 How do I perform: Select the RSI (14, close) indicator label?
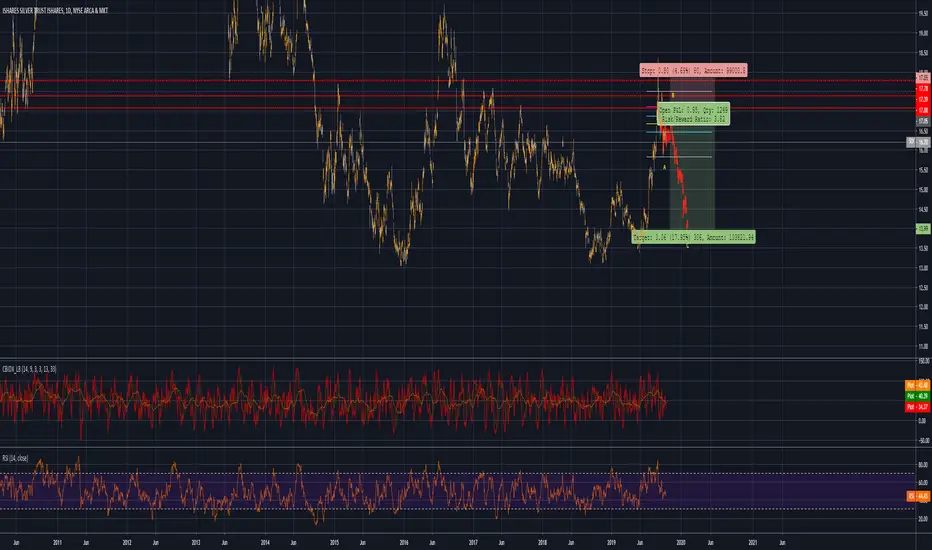click(15, 458)
